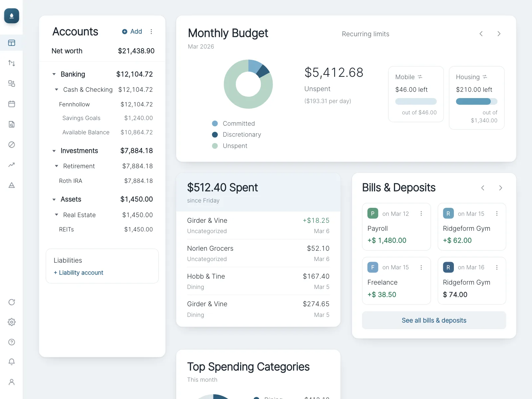Open the trending line chart icon
Screen dimensions: 532x399
[x=12, y=165]
